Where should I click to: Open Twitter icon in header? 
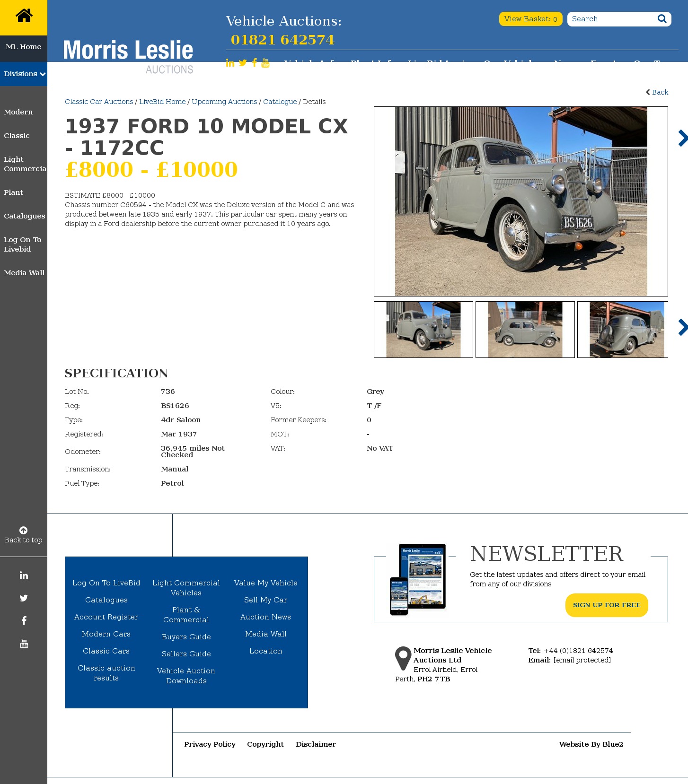coord(243,63)
